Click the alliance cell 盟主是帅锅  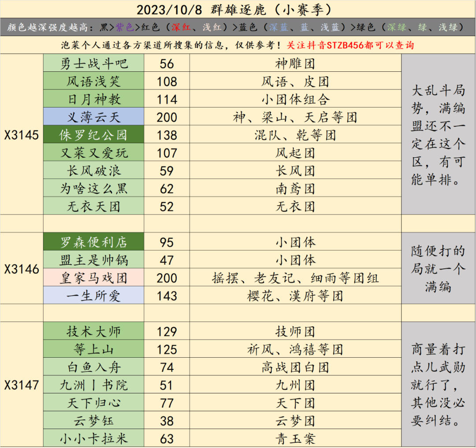click(93, 259)
